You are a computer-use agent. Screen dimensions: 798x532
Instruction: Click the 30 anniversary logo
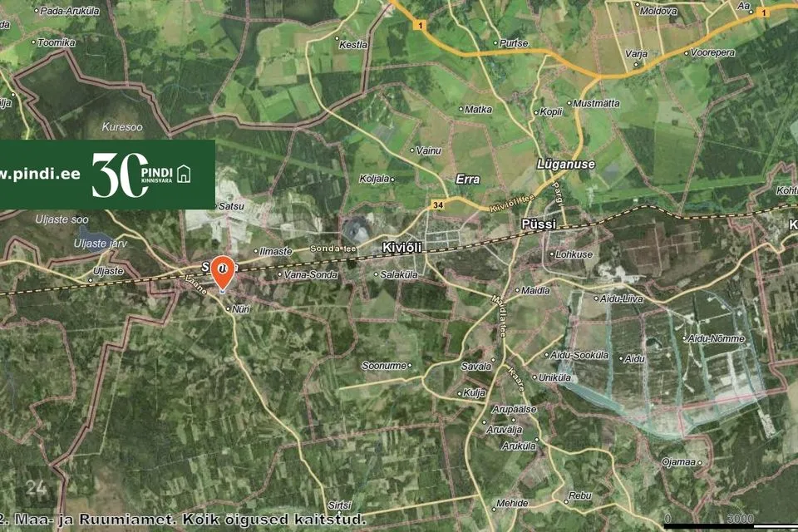(119, 175)
